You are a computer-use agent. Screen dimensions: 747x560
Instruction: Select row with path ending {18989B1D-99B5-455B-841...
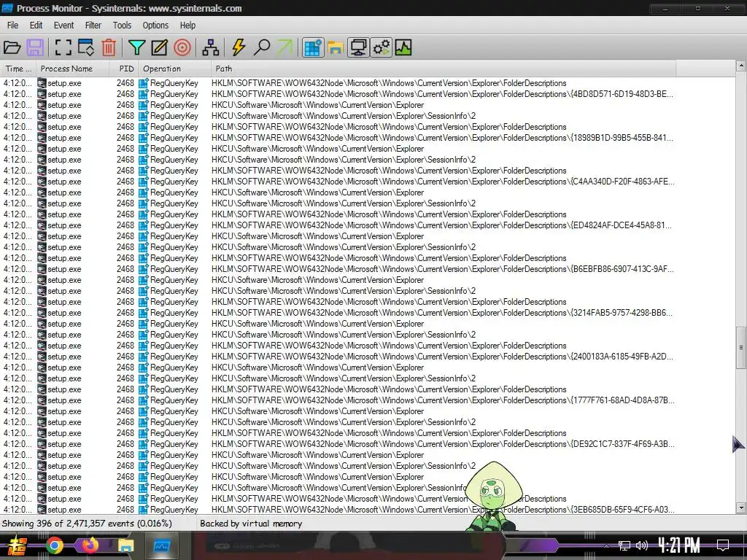pos(338,138)
